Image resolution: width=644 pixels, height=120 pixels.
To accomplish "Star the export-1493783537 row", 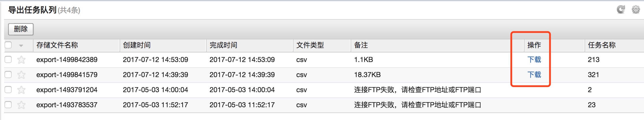I will 21,105.
